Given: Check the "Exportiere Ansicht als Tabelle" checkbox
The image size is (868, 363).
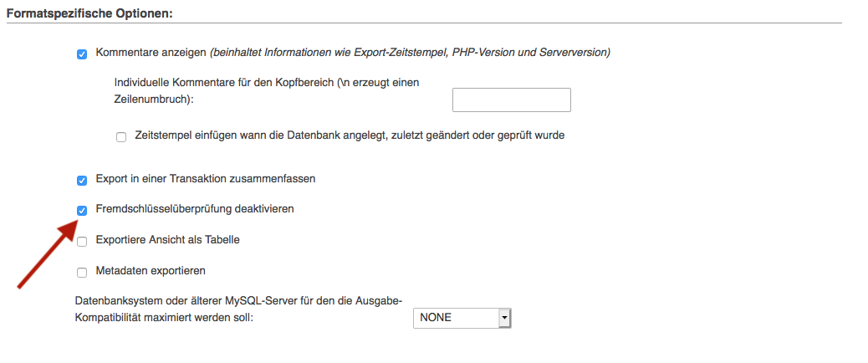Looking at the screenshot, I should (82, 242).
